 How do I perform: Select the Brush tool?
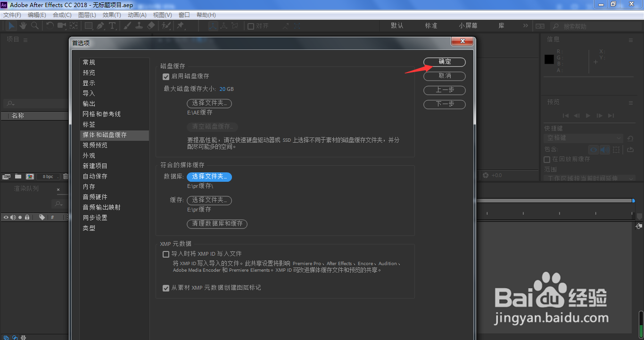coord(128,25)
